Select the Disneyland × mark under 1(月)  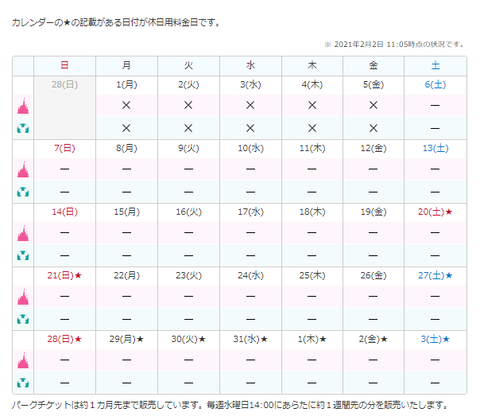pos(126,105)
